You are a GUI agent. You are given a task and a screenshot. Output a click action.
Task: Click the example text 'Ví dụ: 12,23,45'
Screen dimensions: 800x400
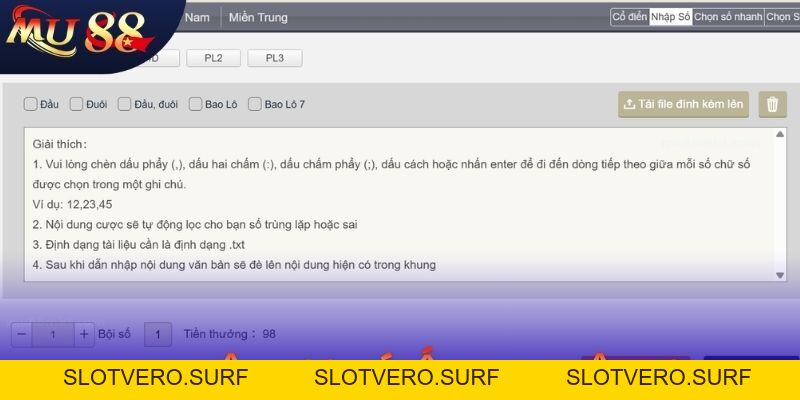tap(72, 205)
